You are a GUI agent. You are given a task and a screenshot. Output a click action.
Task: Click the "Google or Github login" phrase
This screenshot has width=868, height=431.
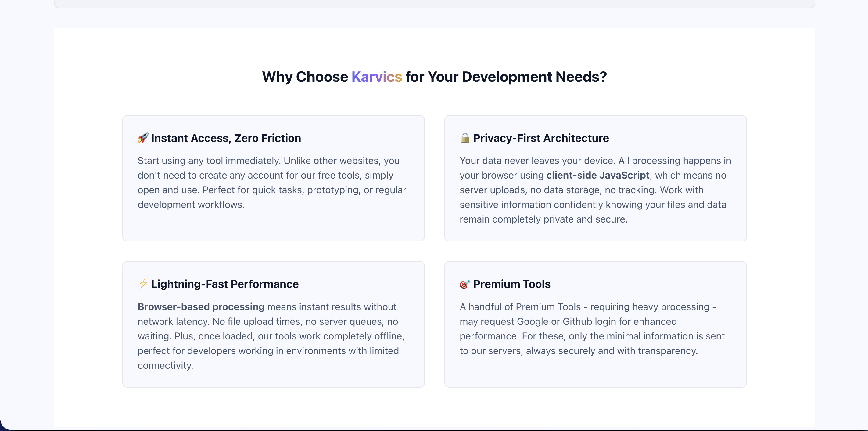click(x=571, y=321)
